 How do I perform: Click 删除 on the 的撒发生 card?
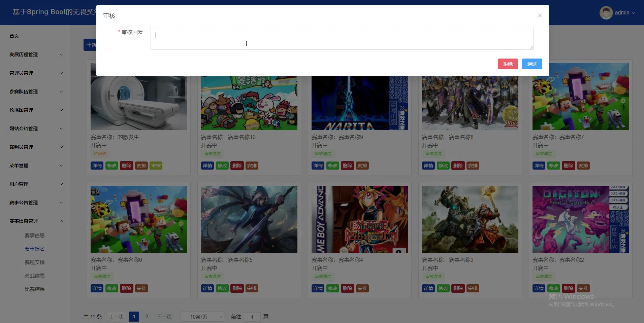pos(127,166)
